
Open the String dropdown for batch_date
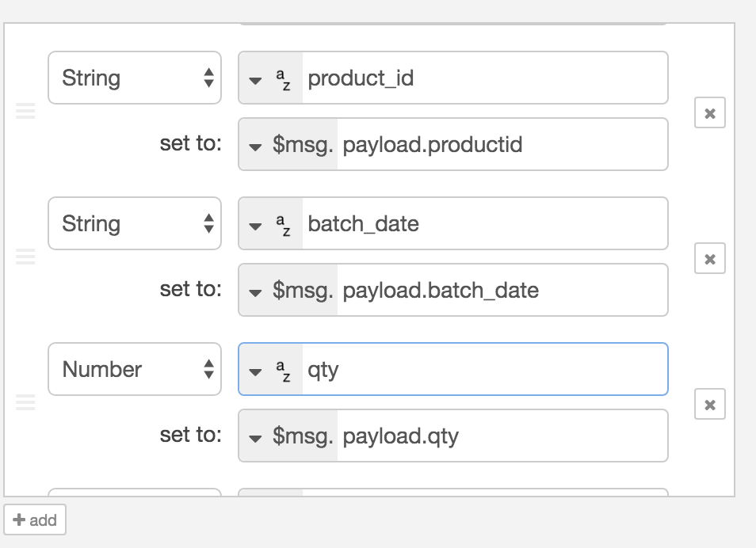coord(135,223)
